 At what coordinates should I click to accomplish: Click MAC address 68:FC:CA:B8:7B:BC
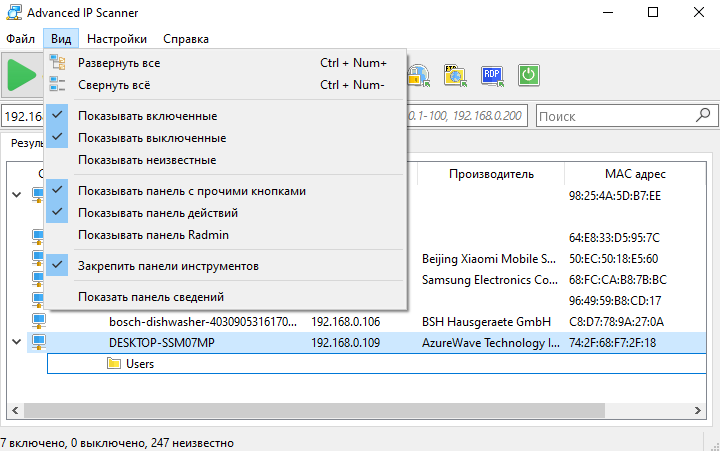click(x=618, y=280)
